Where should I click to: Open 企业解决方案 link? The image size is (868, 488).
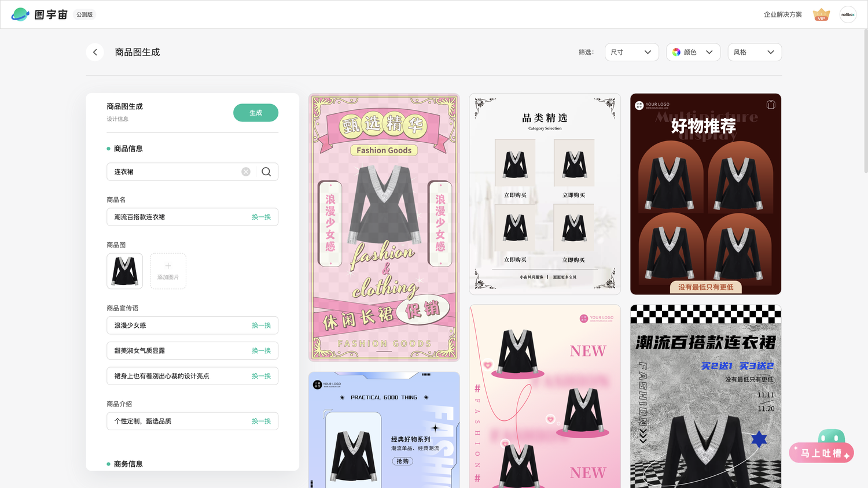(x=782, y=14)
